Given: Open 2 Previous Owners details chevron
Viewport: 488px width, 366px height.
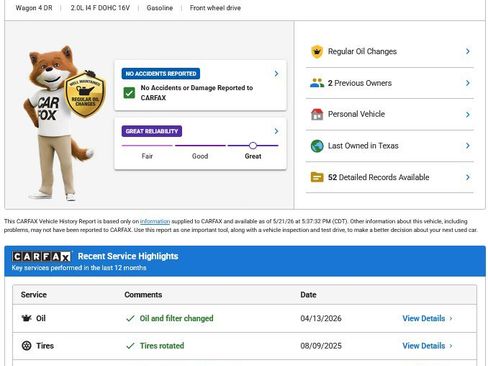Looking at the screenshot, I should [468, 83].
